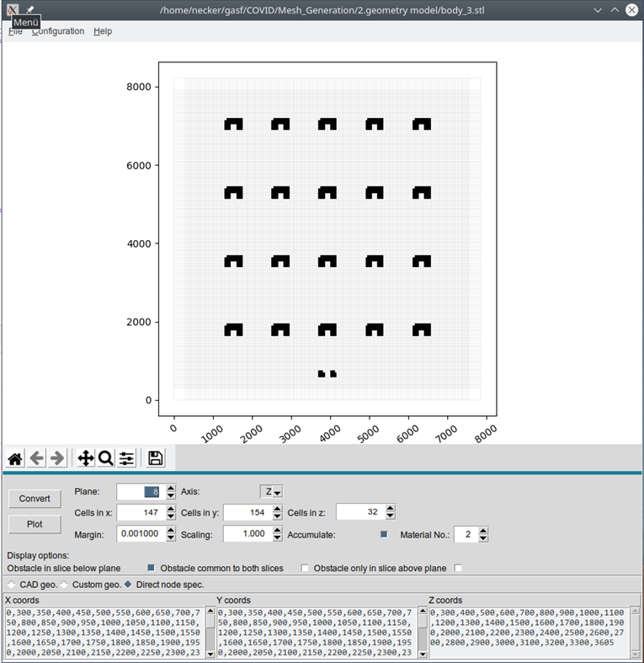Open the Axis dropdown showing Z
This screenshot has width=644, height=663.
tap(271, 492)
